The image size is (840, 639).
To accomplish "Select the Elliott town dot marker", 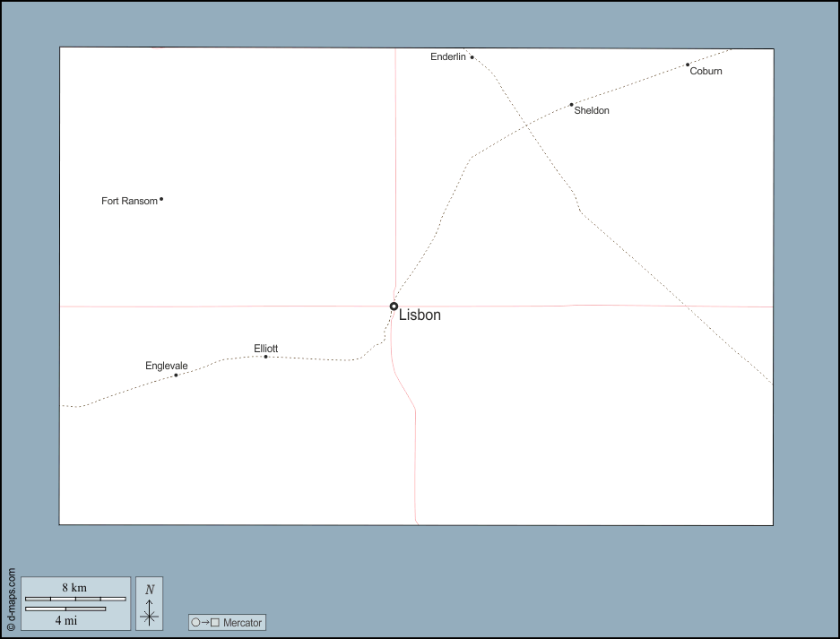I will [265, 357].
